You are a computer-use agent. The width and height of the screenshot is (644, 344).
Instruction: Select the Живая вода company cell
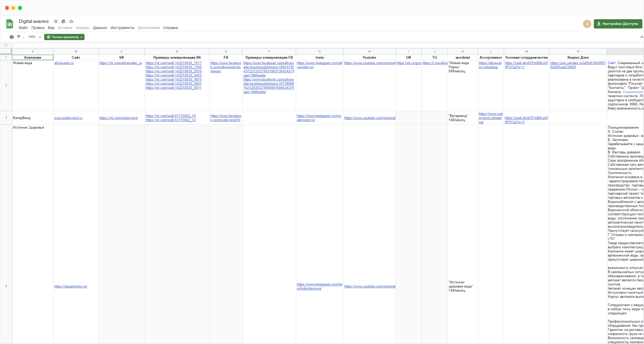33,85
